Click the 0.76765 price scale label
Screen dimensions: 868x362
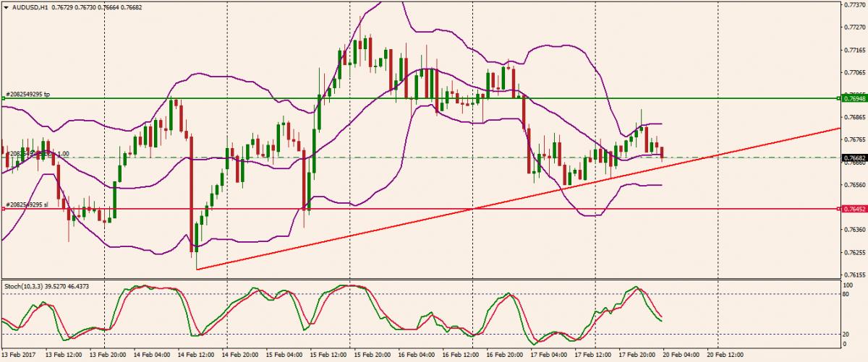coord(854,139)
